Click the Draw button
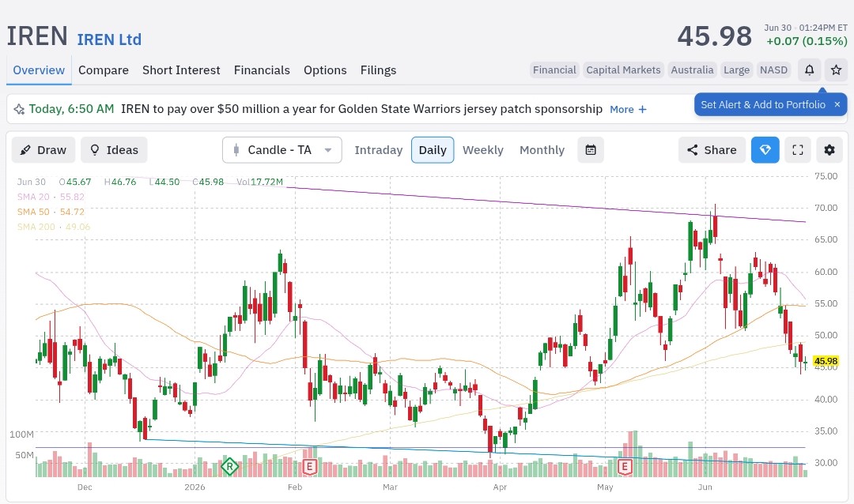This screenshot has height=504, width=854. click(x=43, y=150)
